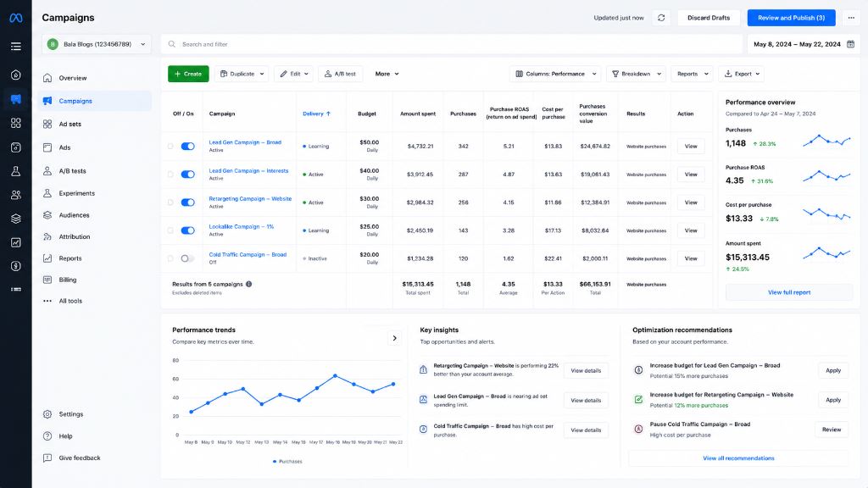Click View for Lookalike Campaign – 1% row

[690, 230]
